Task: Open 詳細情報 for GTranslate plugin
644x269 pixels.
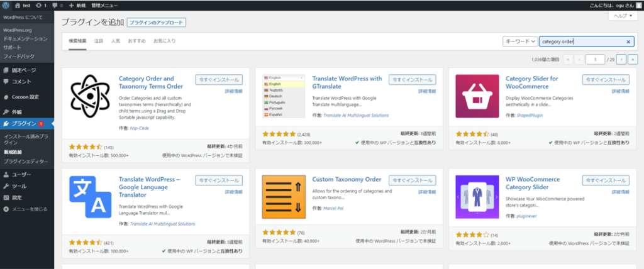Action: 427,91
